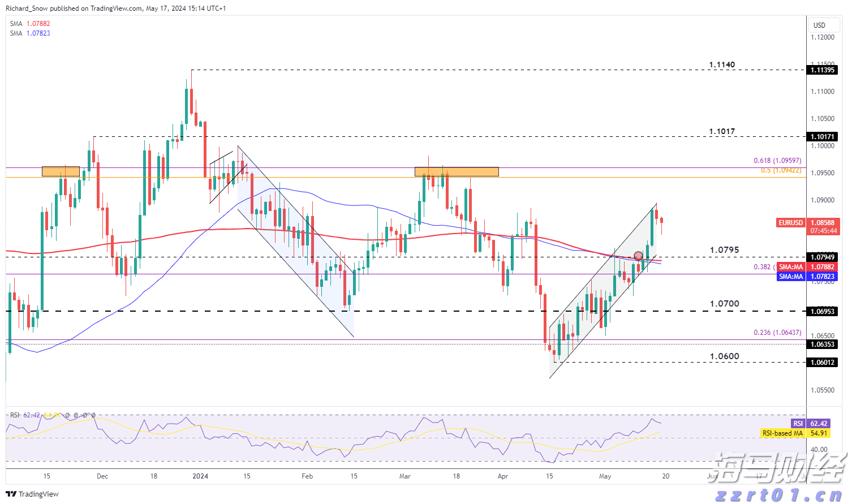This screenshot has width=848, height=504.
Task: Select the 1.06953 price tag on the axis
Action: point(823,311)
